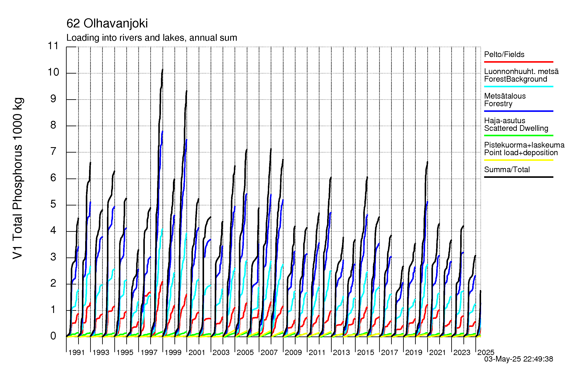Click the x-axis year label 1991
The image size is (588, 370).
[76, 352]
